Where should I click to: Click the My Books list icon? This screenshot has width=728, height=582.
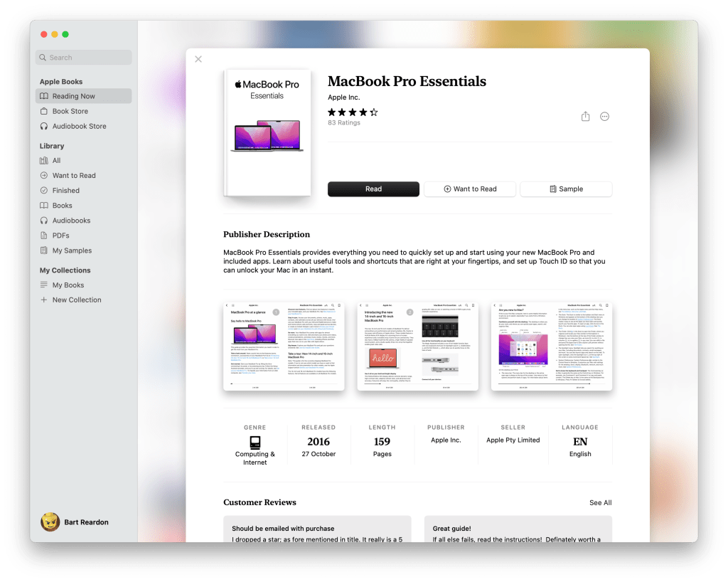(44, 285)
